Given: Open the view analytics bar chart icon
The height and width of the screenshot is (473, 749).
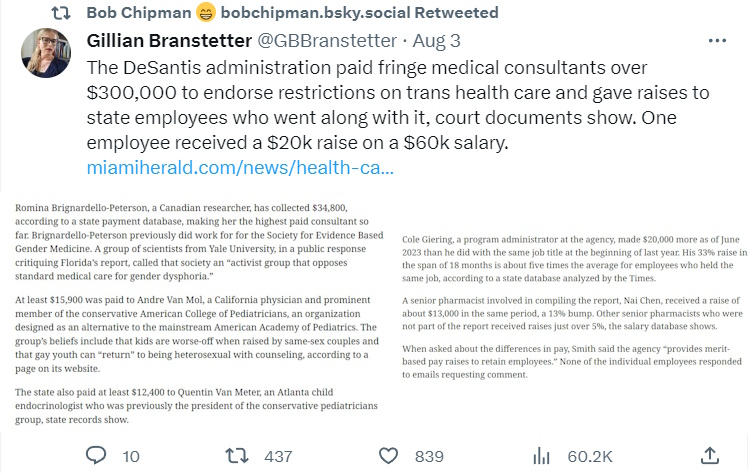Looking at the screenshot, I should point(541,456).
